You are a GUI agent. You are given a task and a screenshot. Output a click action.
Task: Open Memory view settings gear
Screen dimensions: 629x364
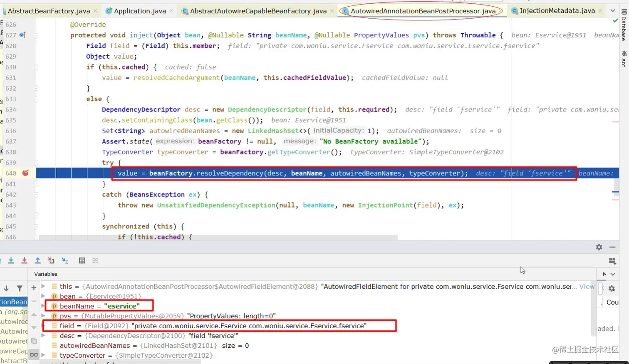point(612,288)
